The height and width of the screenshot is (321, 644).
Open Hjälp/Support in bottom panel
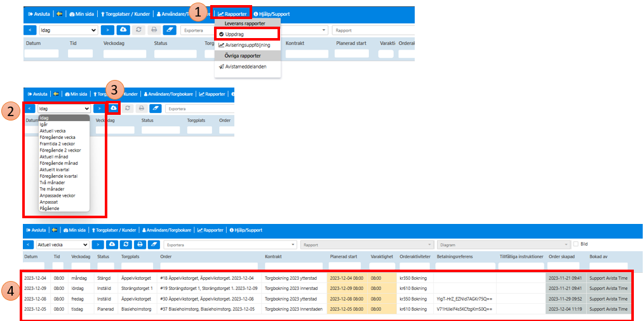point(246,230)
